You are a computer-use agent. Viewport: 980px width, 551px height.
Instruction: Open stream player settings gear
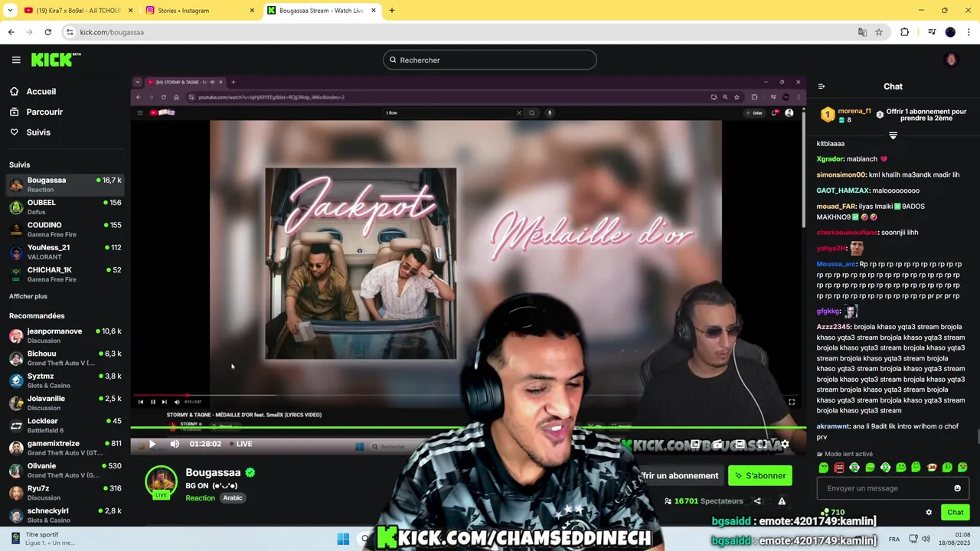pos(784,444)
